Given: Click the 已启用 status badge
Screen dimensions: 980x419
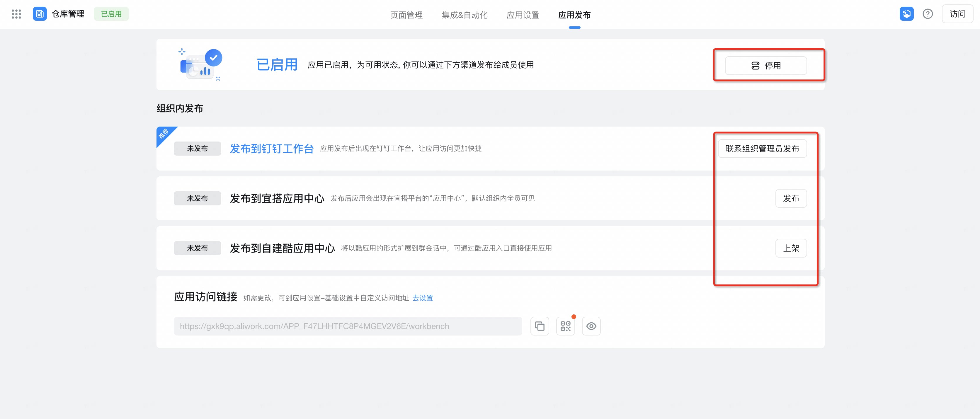Looking at the screenshot, I should click(111, 14).
